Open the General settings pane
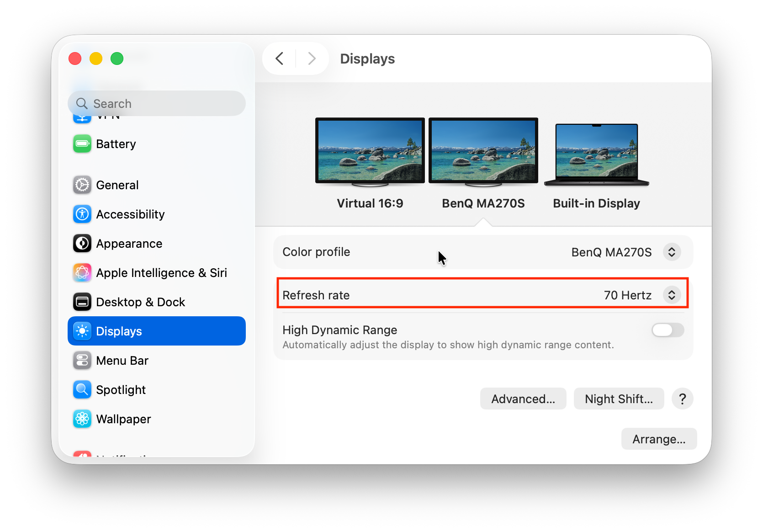This screenshot has width=763, height=532. coord(157,185)
